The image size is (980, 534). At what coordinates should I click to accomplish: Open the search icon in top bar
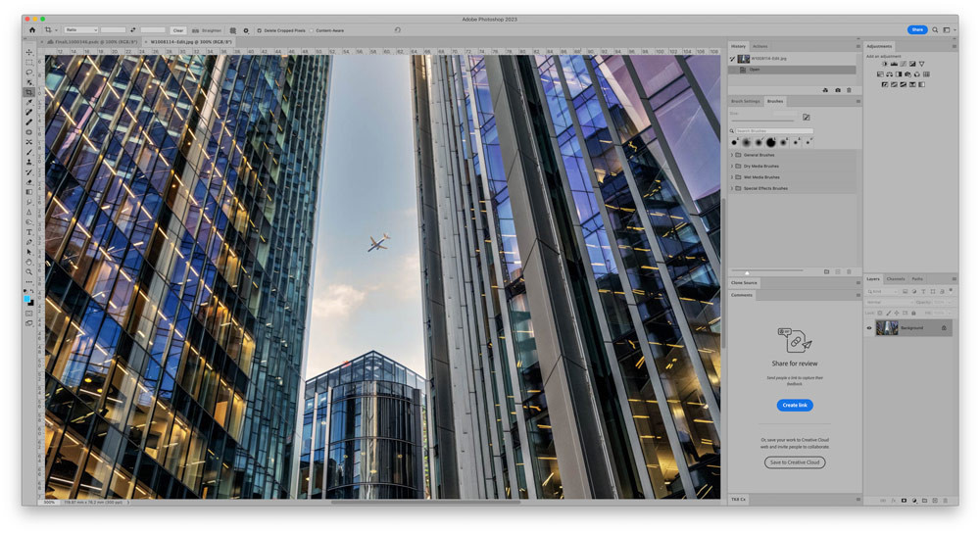(935, 30)
